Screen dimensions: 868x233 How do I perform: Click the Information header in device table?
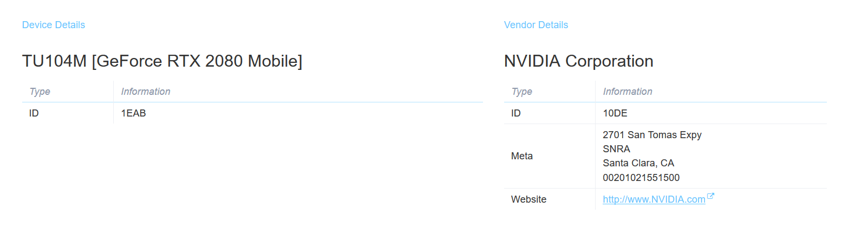pyautogui.click(x=146, y=92)
